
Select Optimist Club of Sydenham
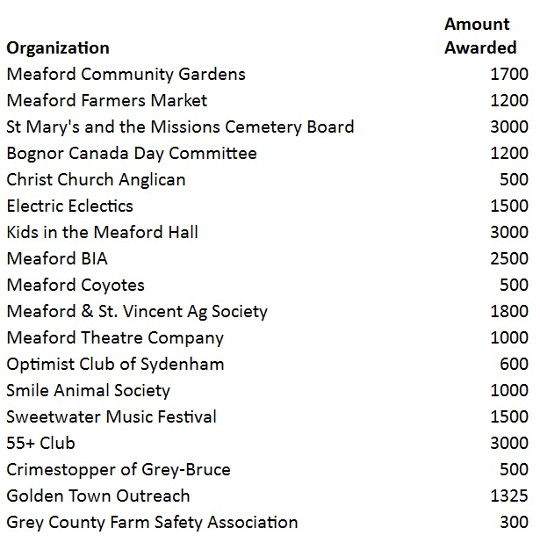point(115,364)
